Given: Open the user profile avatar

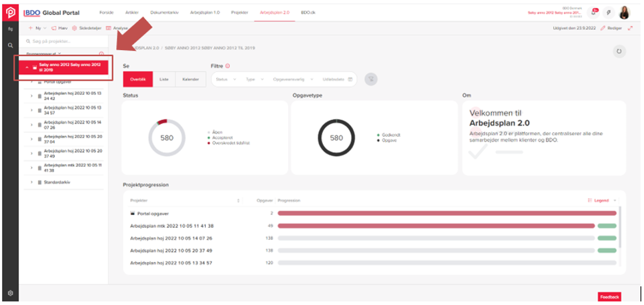Looking at the screenshot, I should pyautogui.click(x=624, y=12).
